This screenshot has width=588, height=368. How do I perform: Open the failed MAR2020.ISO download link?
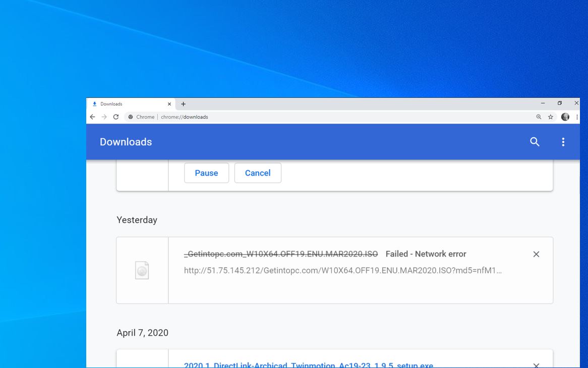(280, 254)
